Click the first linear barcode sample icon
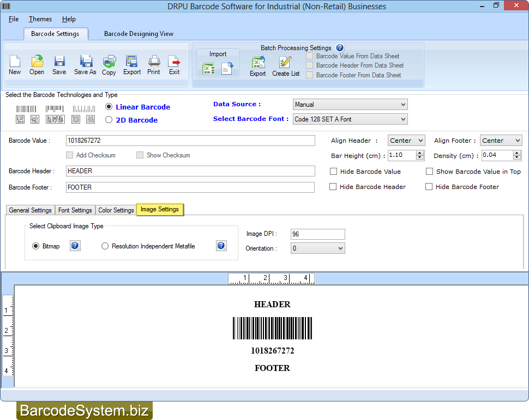Screen dimensions: 529x420 [26, 109]
